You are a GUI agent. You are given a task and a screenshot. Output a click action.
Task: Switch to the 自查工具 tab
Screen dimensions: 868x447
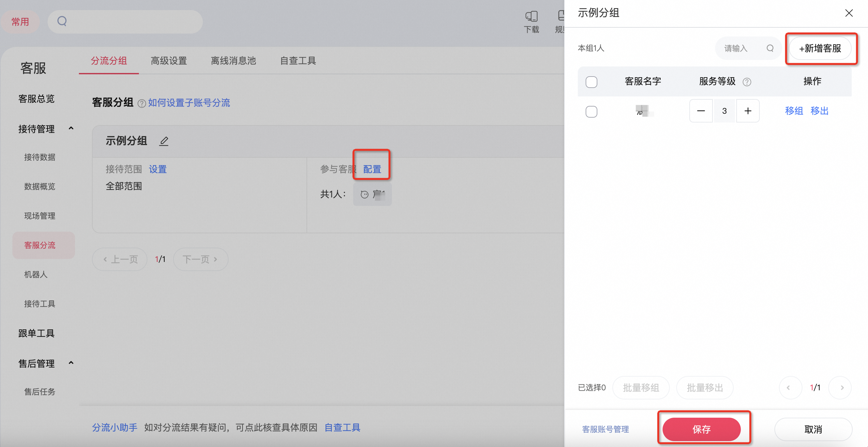pos(298,61)
